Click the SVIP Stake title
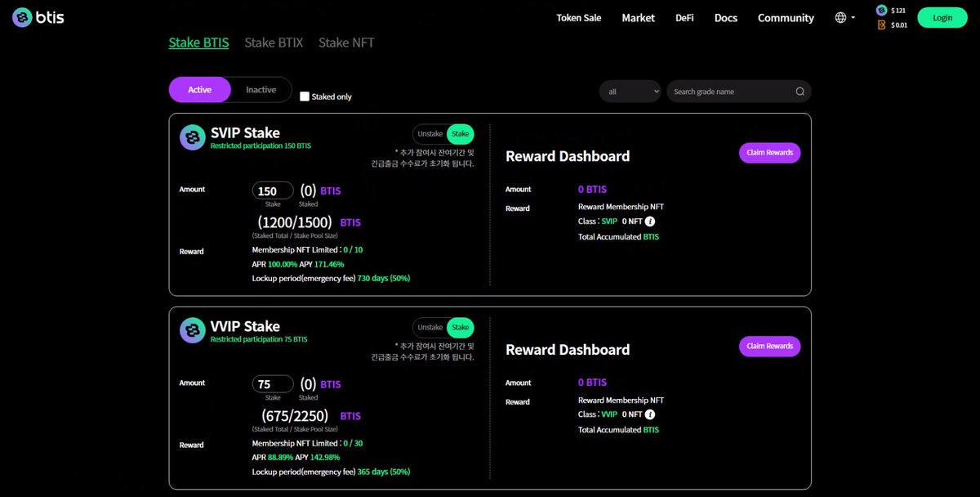Screen dimensions: 980x497 [245, 132]
